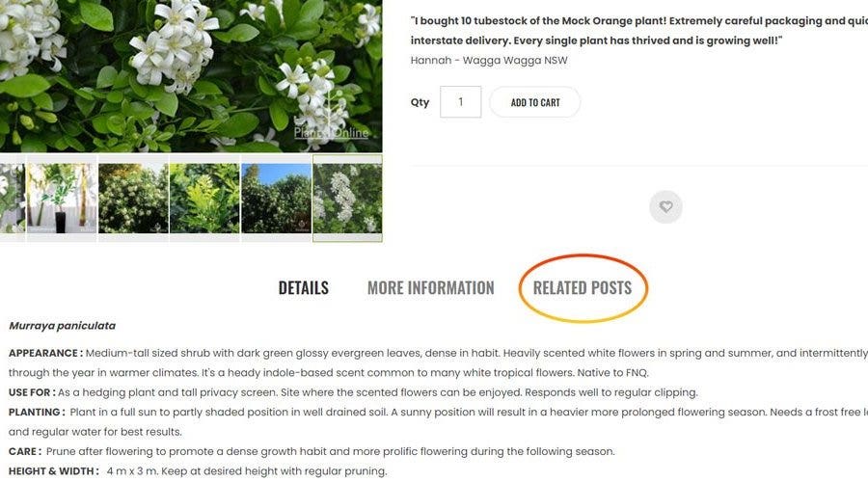Click reviewer name Hannah - Wagga Wagga NSW
The image size is (868, 482).
point(489,61)
